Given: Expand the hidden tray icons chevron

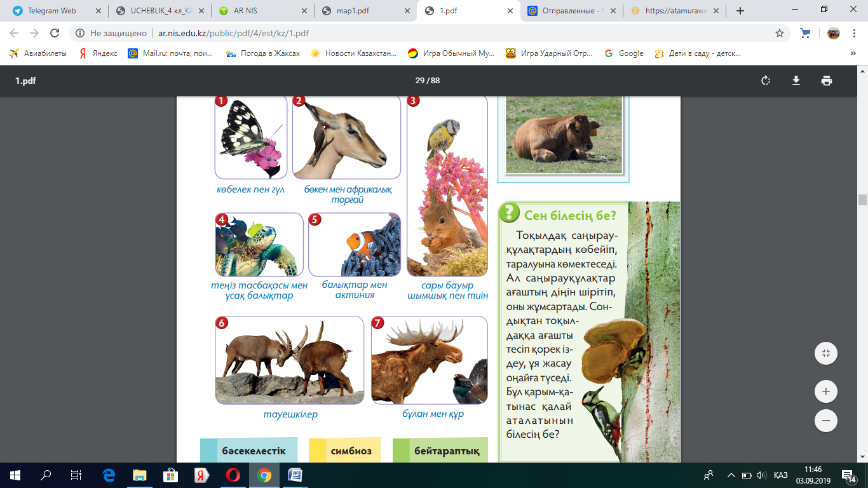Looking at the screenshot, I should pyautogui.click(x=731, y=475).
